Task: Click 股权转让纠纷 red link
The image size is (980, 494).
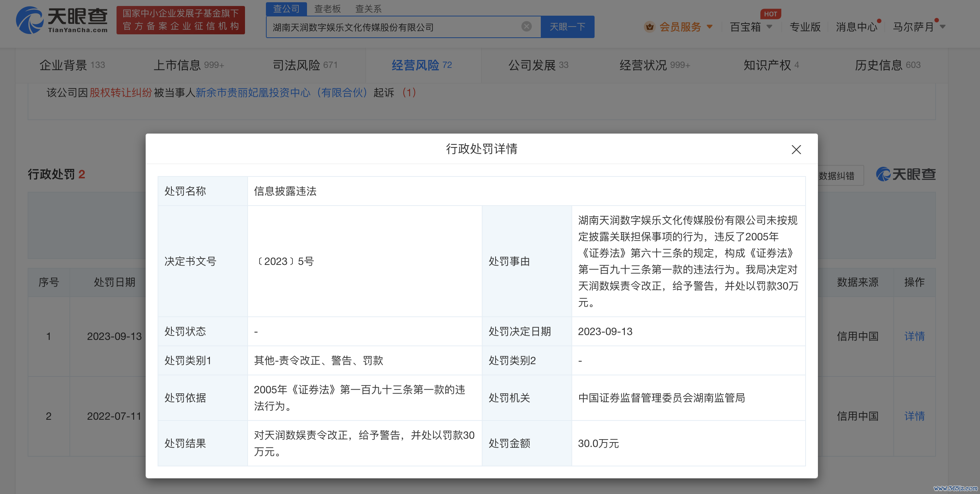Action: tap(121, 93)
